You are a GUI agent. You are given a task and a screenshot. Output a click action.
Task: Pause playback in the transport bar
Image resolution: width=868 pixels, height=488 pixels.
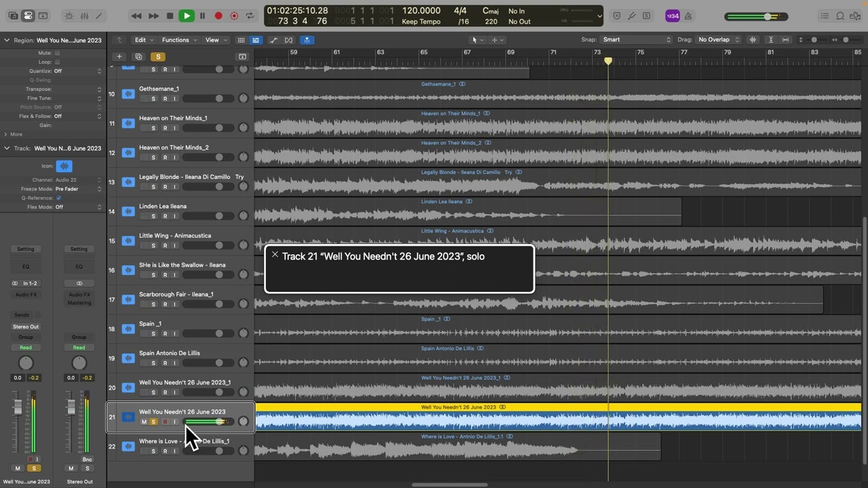pos(202,16)
